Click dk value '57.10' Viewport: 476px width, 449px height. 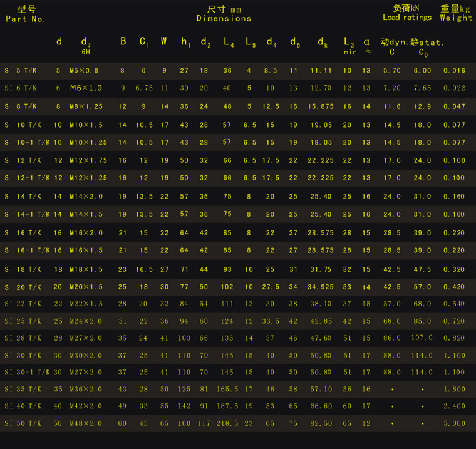[321, 389]
